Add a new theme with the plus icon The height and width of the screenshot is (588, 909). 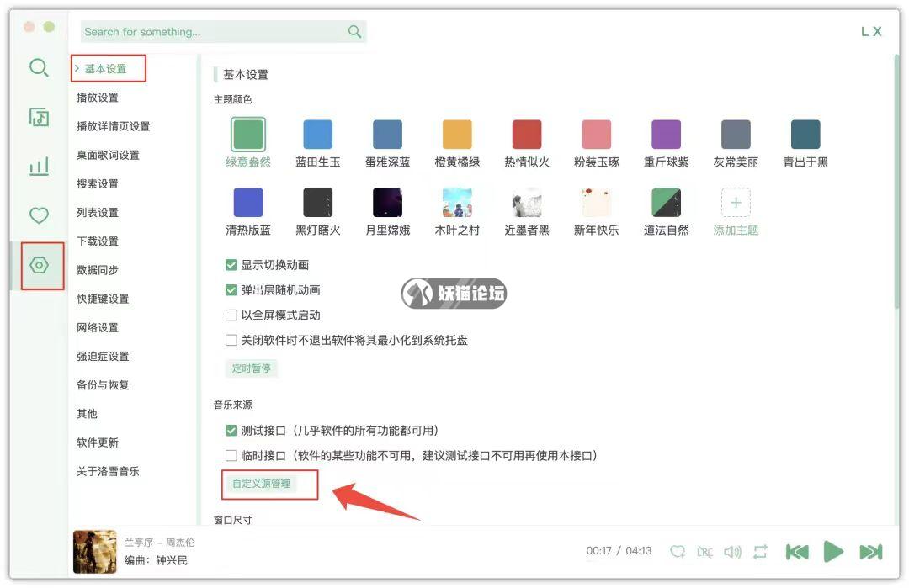(x=736, y=203)
